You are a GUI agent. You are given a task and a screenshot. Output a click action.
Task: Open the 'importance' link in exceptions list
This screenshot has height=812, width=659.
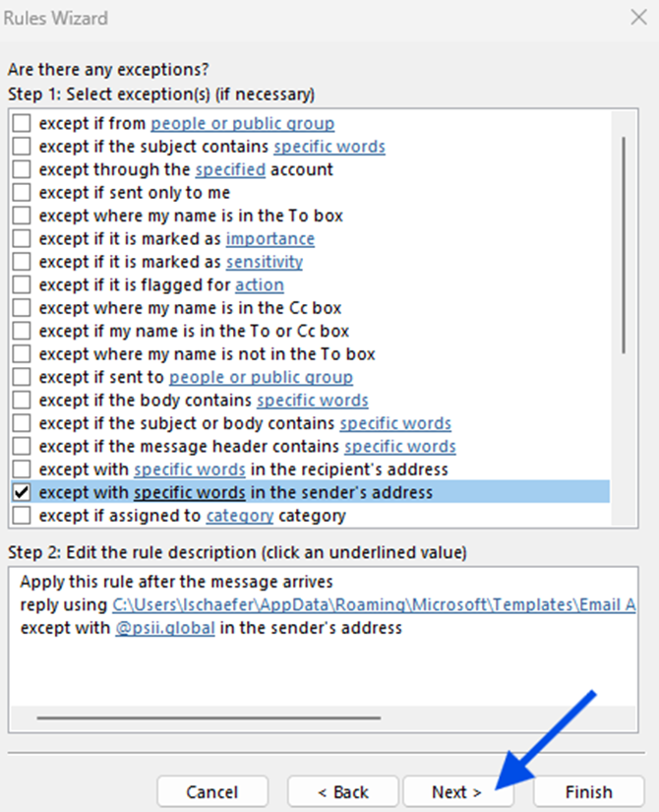point(270,239)
